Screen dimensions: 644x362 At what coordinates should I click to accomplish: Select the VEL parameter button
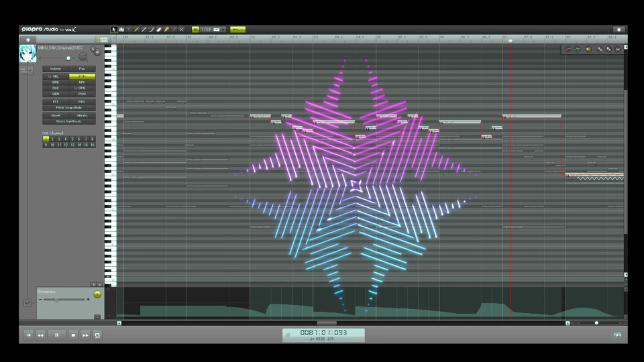[x=56, y=76]
